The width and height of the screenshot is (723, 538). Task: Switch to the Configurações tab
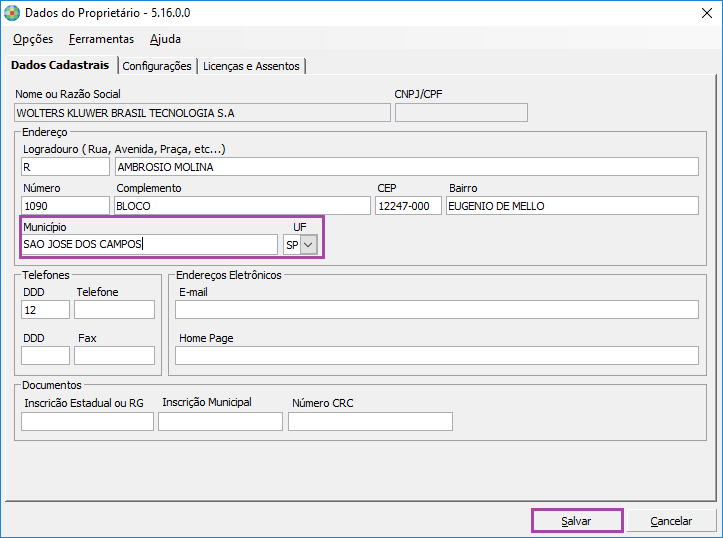coord(157,66)
